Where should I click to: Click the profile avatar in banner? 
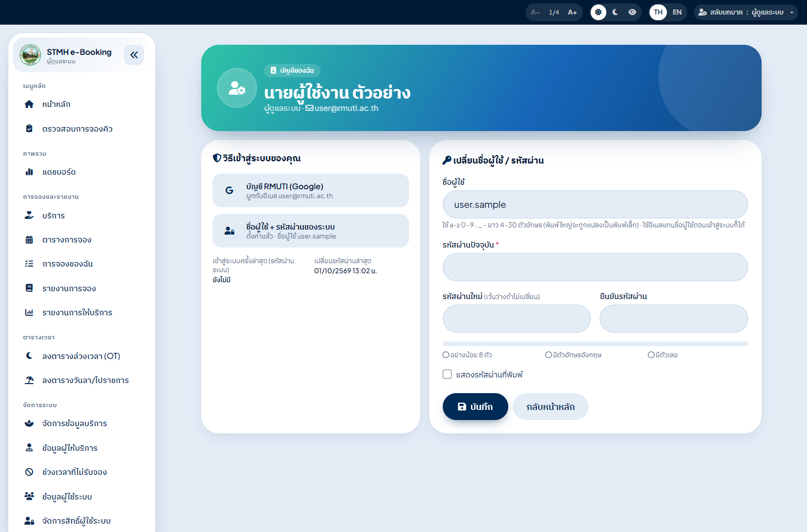click(x=237, y=88)
